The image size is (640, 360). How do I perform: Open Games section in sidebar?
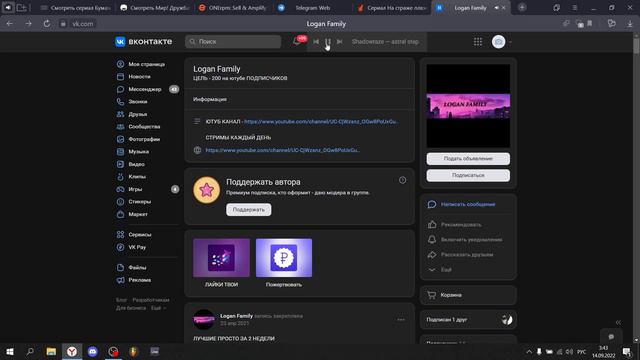click(129, 189)
